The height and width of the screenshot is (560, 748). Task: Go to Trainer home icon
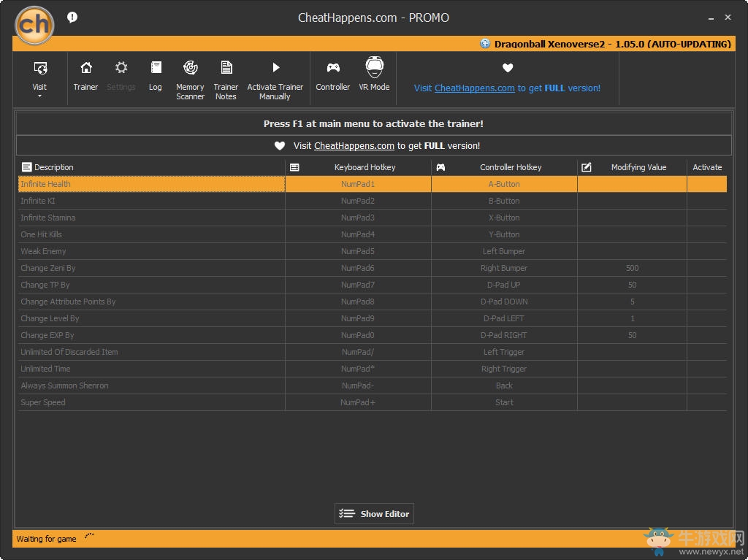pos(86,68)
